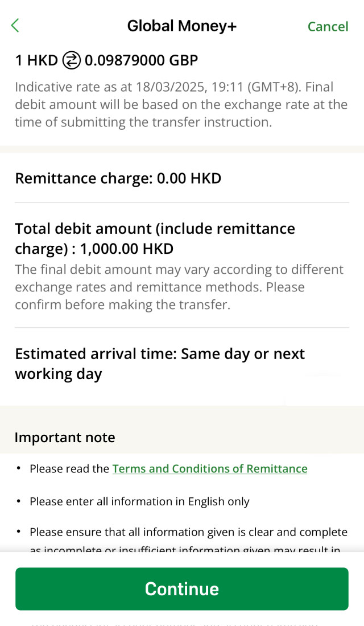Viewport: 364px width, 626px height.
Task: Cancel the Global Money+ transfer
Action: click(328, 27)
